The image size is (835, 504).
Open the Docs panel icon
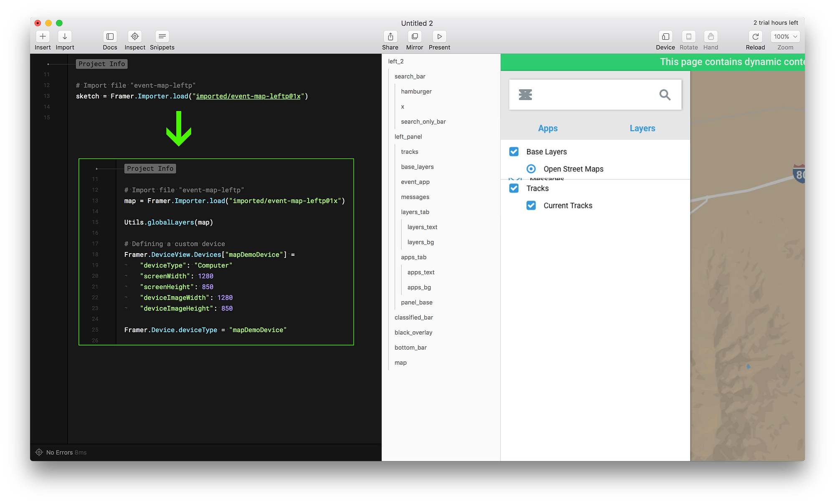click(x=110, y=37)
